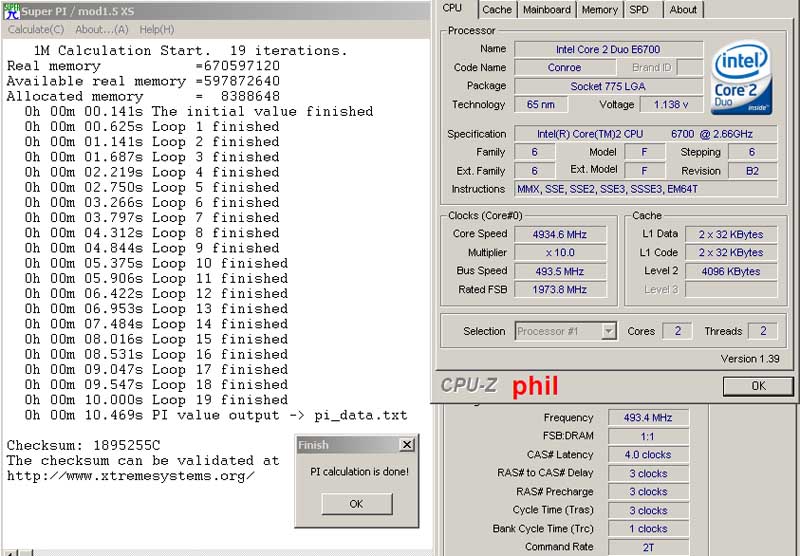The height and width of the screenshot is (556, 800).
Task: Open the About...(A) menu in Super PI
Action: click(99, 30)
